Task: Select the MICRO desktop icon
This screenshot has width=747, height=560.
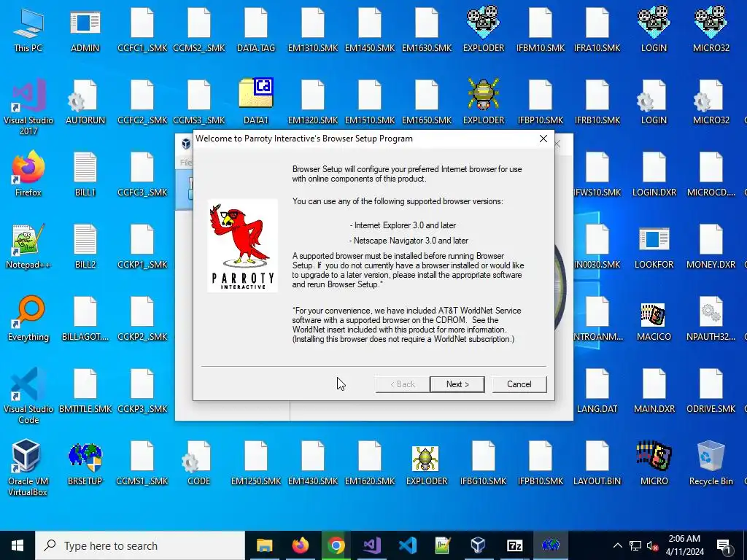Action: tap(654, 463)
